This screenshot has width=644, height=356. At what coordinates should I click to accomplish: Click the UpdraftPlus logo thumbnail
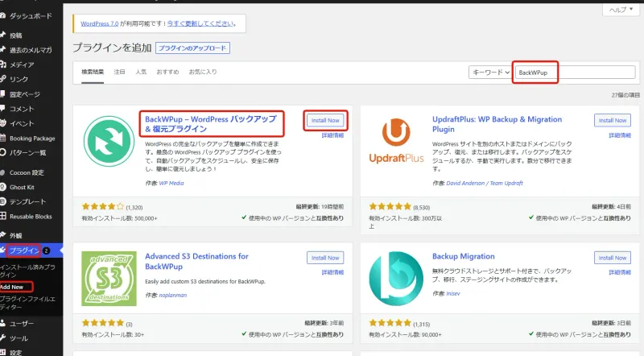coord(396,142)
